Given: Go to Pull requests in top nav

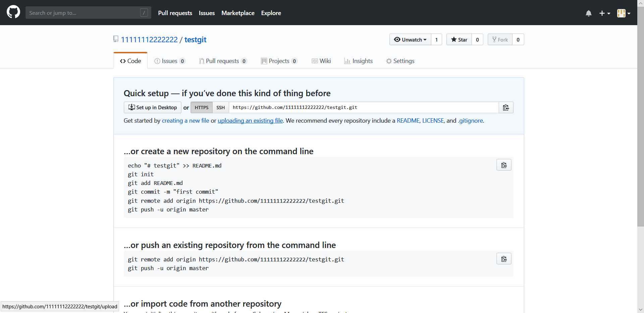Looking at the screenshot, I should [175, 13].
